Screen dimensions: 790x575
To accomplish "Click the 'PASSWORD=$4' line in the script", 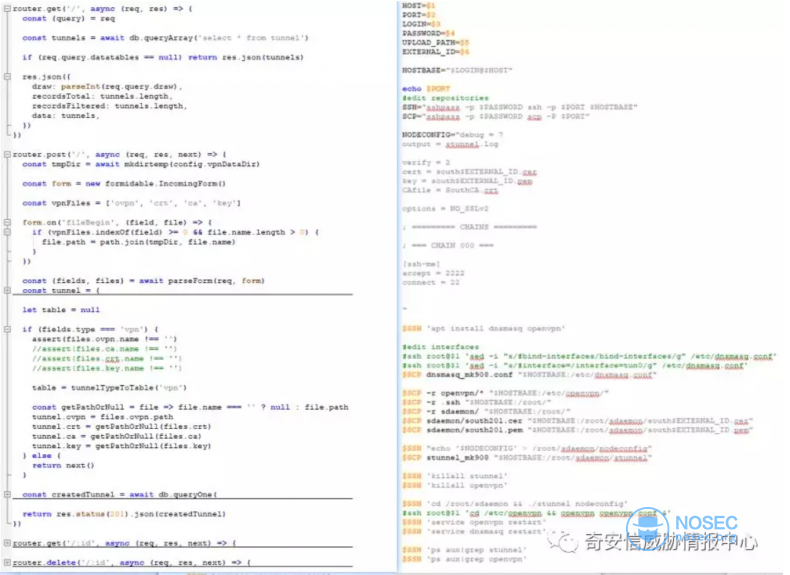I will point(428,33).
